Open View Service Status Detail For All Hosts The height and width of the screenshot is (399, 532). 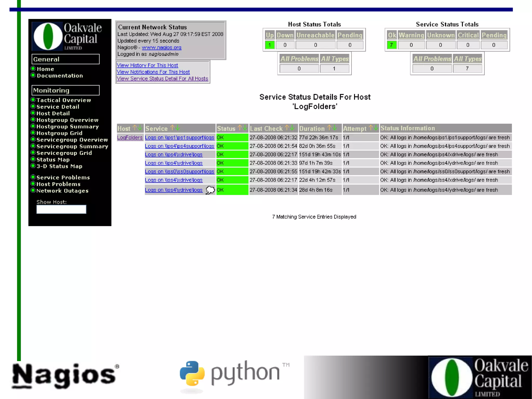tap(162, 79)
